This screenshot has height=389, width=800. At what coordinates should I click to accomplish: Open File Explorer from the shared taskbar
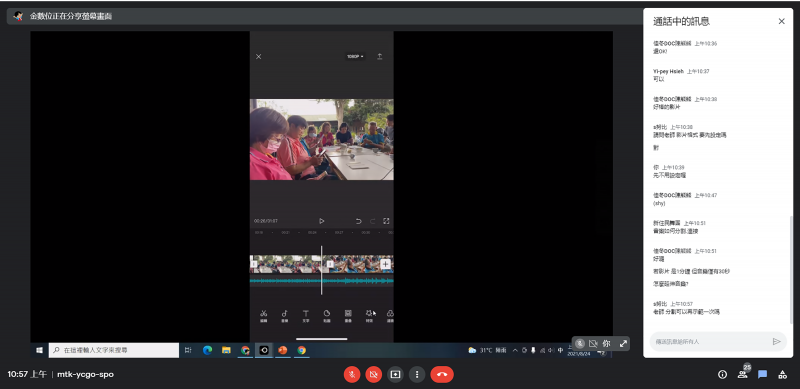[x=227, y=350]
